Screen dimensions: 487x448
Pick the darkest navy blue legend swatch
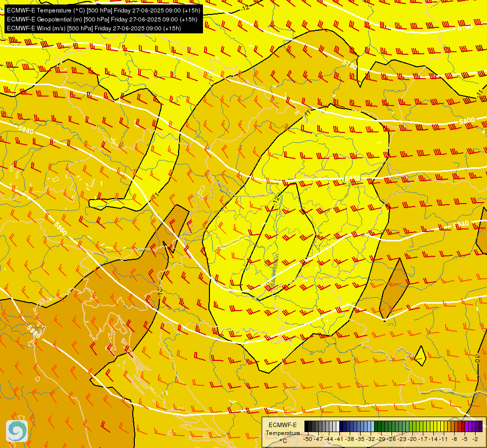tap(341, 426)
